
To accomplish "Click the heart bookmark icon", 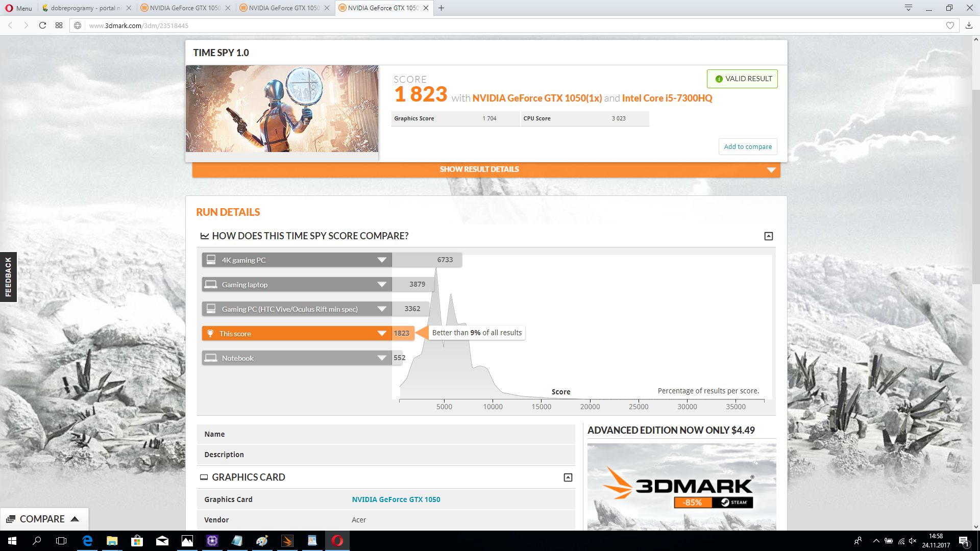I will pos(950,26).
